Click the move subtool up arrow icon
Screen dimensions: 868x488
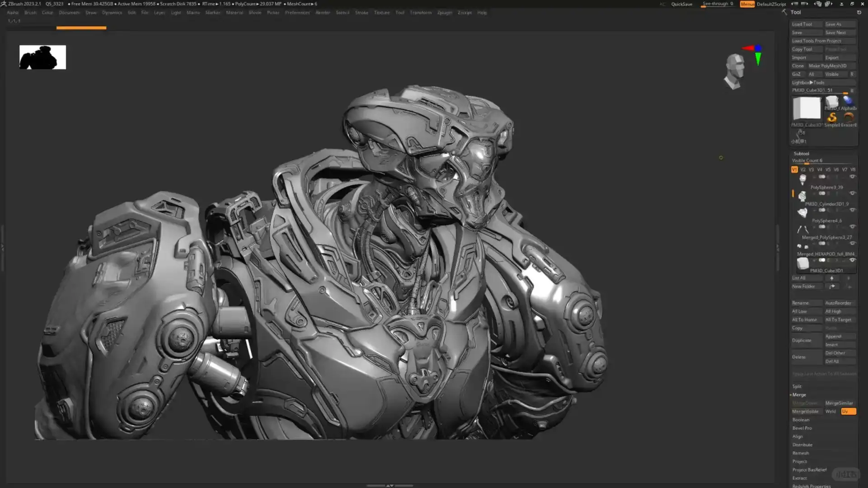[x=833, y=278]
